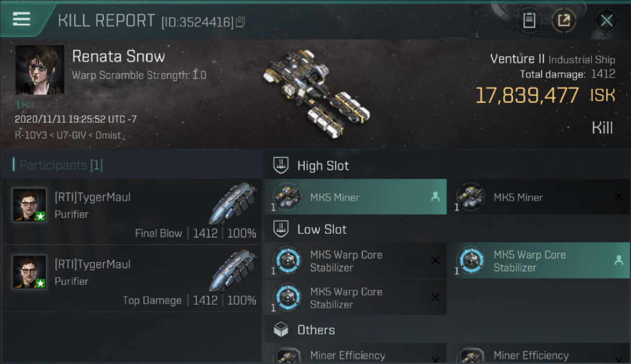The image size is (631, 364).
Task: Click the Others section cube icon
Action: click(281, 330)
